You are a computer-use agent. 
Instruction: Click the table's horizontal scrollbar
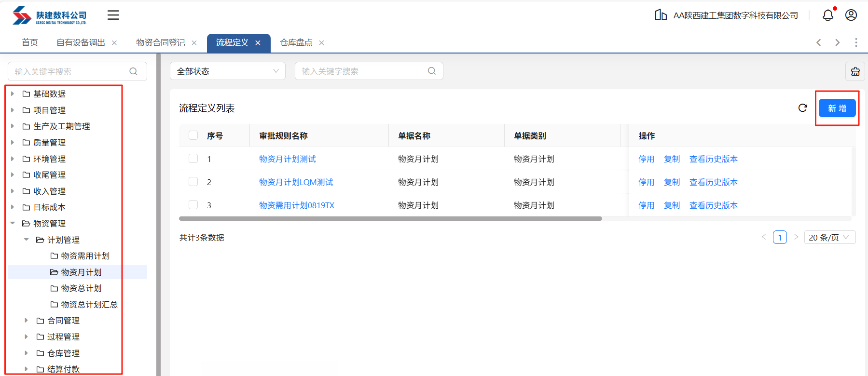pos(390,219)
